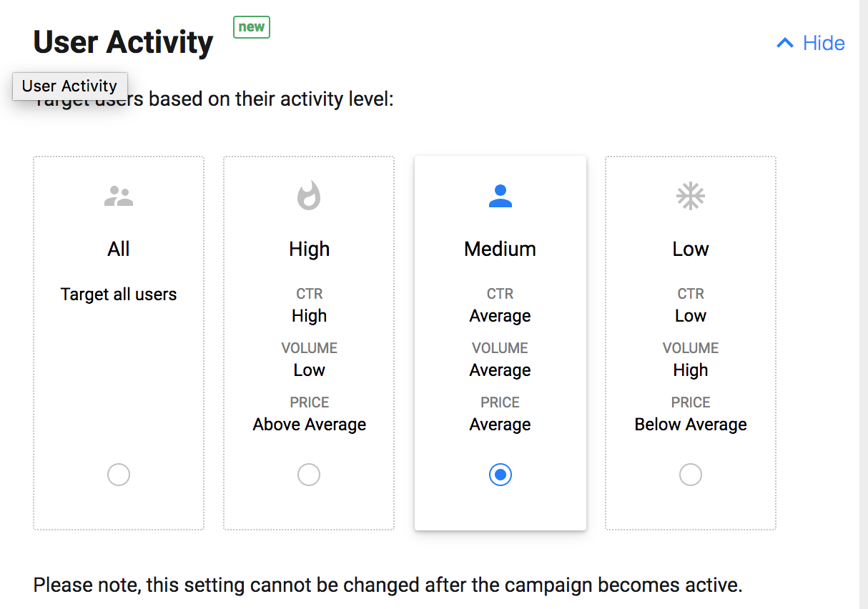Click the 'Medium' card title
868x609 pixels.
point(500,249)
